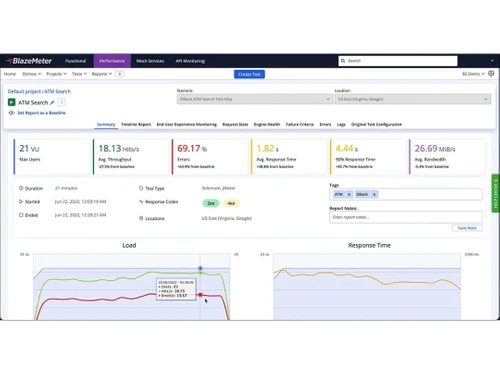Open the settings gear icon
The image size is (500, 375).
(491, 74)
